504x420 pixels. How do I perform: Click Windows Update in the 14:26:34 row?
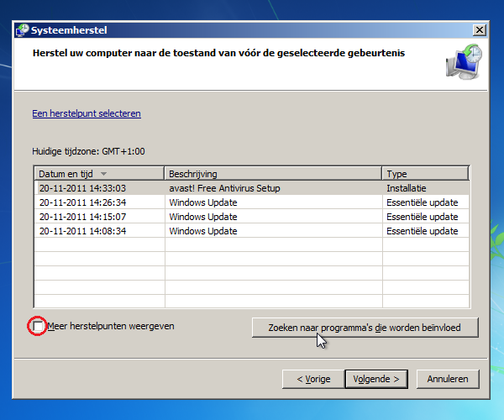pyautogui.click(x=203, y=202)
